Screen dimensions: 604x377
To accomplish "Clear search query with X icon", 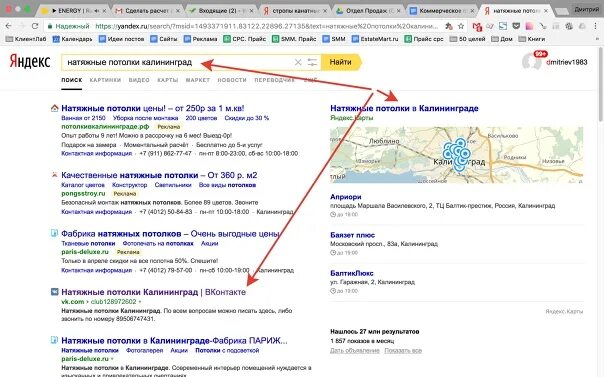I will [298, 62].
